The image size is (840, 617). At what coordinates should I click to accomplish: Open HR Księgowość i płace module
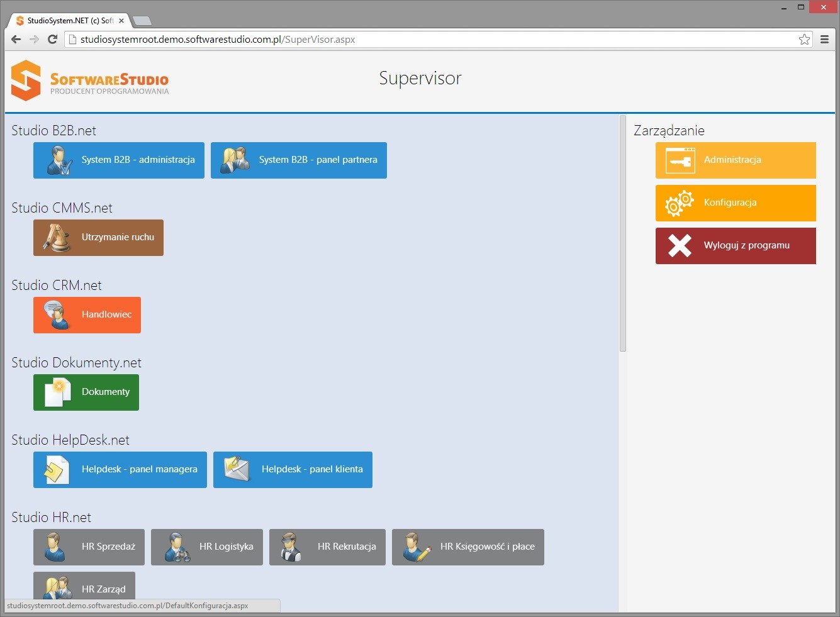468,547
